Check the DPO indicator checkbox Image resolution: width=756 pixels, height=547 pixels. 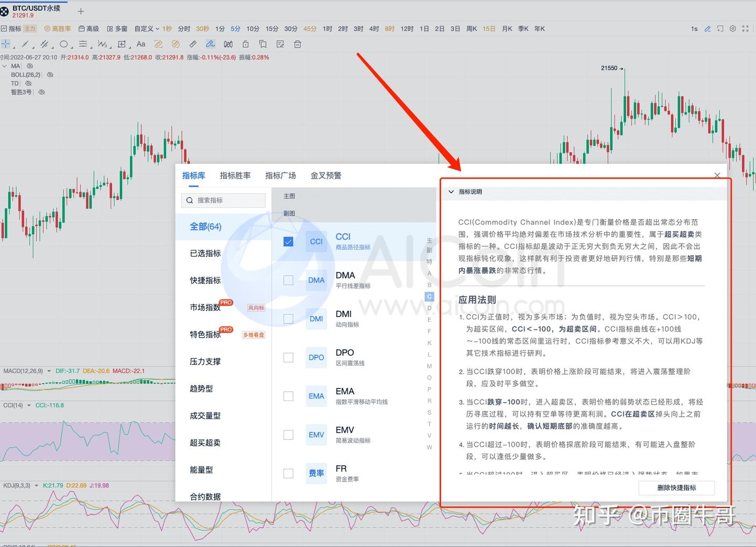click(288, 357)
